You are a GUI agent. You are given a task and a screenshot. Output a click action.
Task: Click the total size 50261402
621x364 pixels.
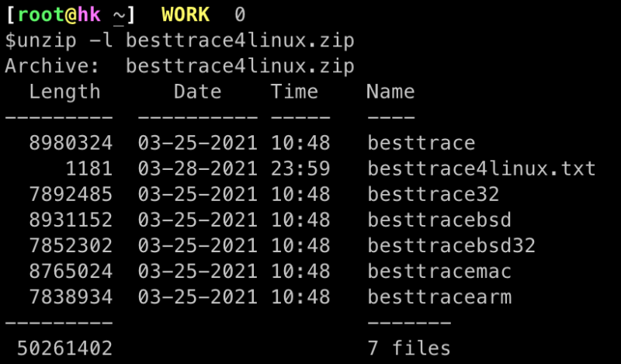[64, 348]
